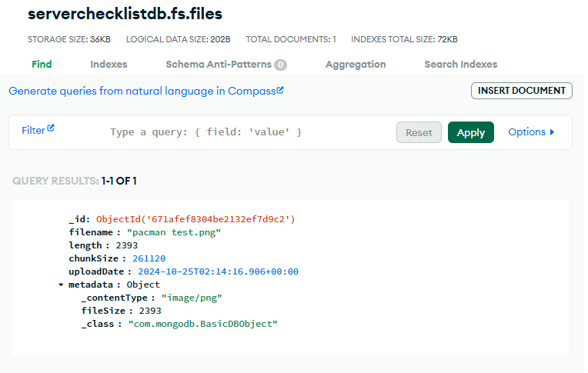This screenshot has width=588, height=373.
Task: Open the Search Indexes tab
Action: pos(460,64)
